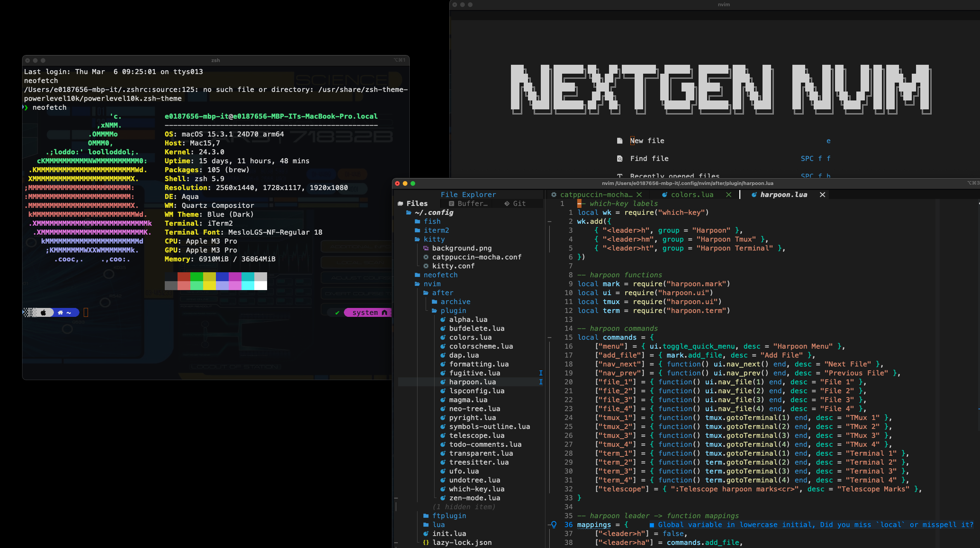Open telescope.lua file
980x548 pixels.
472,436
